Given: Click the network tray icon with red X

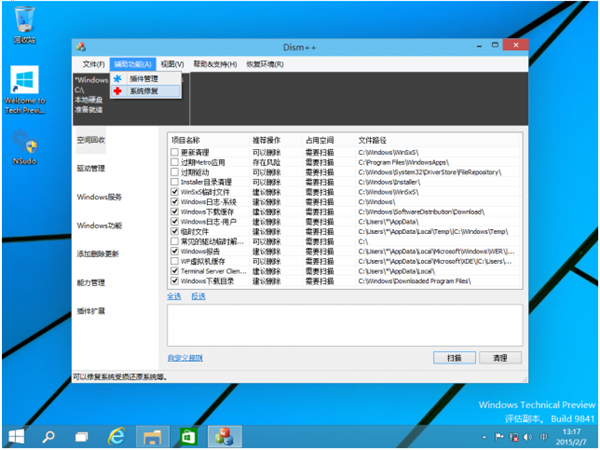Looking at the screenshot, I should (x=514, y=437).
